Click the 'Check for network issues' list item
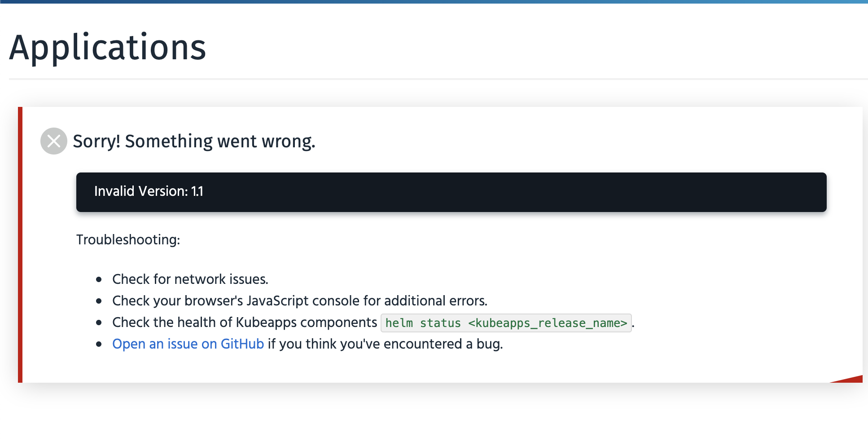The width and height of the screenshot is (868, 442). (x=190, y=279)
